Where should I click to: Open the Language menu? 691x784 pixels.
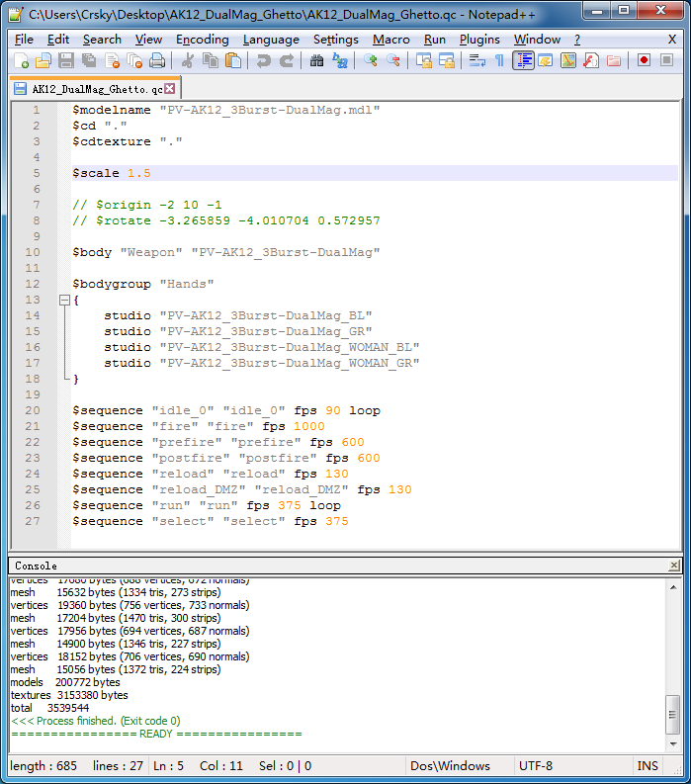(271, 40)
